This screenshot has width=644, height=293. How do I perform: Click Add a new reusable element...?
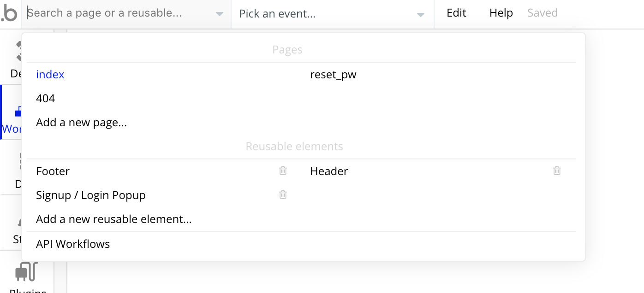113,219
